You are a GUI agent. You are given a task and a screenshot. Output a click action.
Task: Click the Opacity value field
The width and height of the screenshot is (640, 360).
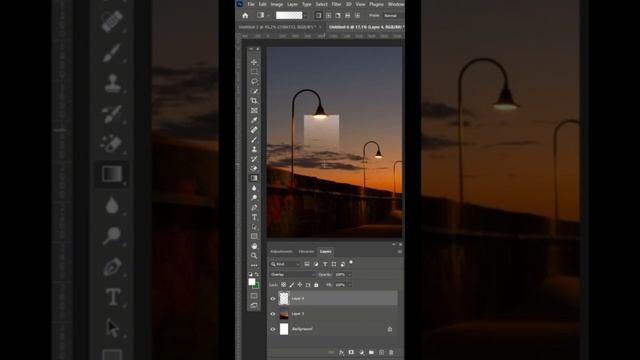tap(340, 275)
